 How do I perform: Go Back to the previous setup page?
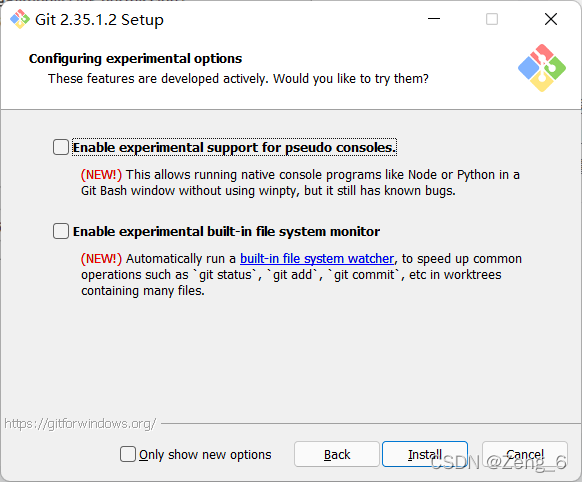point(337,454)
